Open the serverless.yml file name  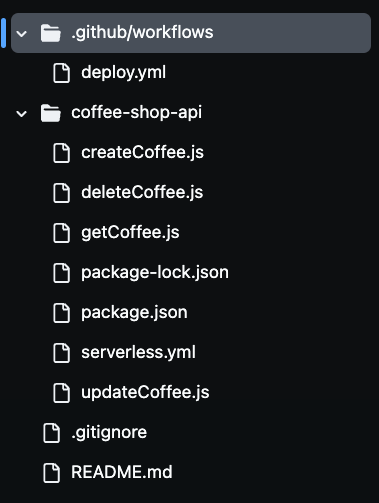(139, 352)
